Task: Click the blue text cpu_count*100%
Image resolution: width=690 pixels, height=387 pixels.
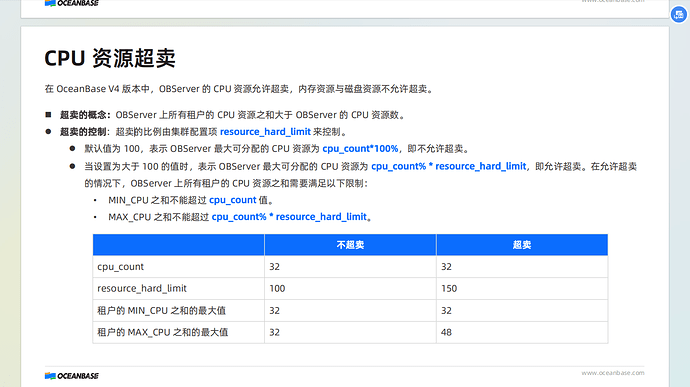Action: coord(360,149)
